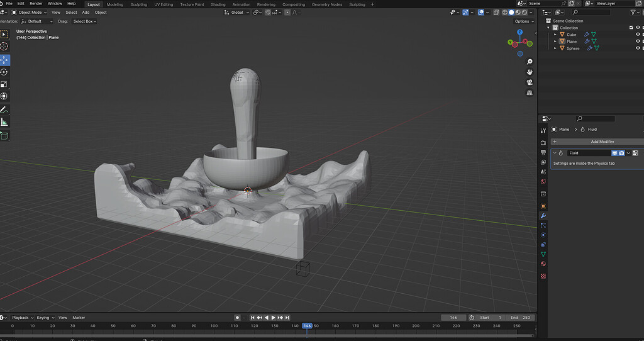Select the Add Cube tool in the left toolbar
Viewport: 644px width, 341px height.
coord(4,136)
